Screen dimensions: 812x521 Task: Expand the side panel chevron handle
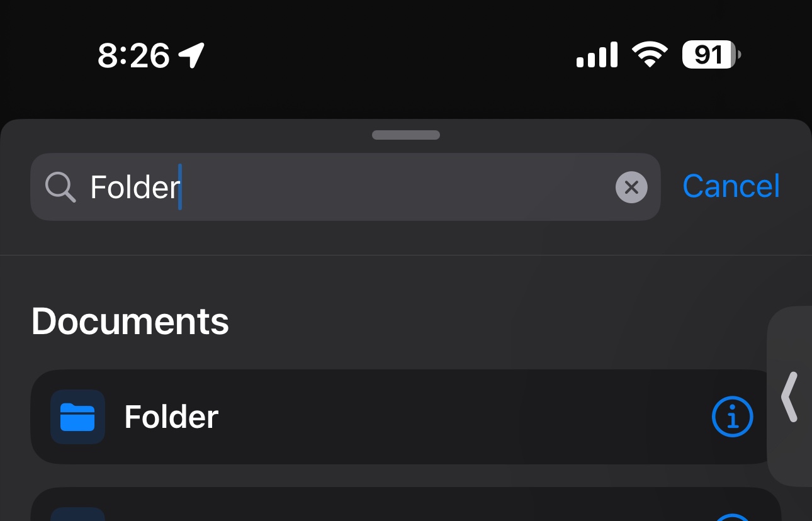(x=789, y=396)
